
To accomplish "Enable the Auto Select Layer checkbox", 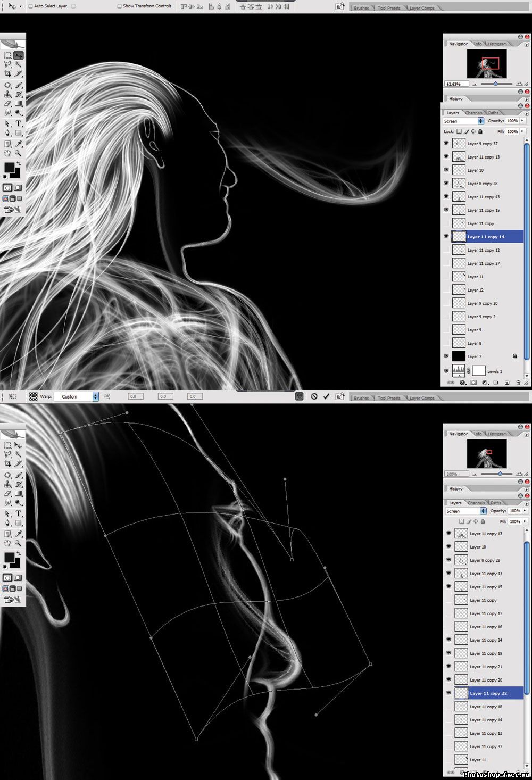I will click(x=30, y=6).
